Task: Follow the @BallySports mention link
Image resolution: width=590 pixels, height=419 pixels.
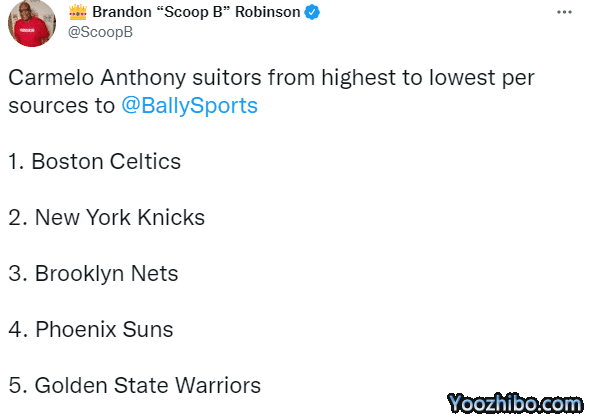Action: [x=189, y=105]
